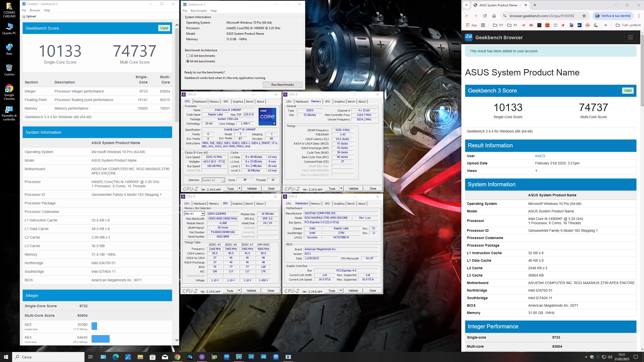This screenshot has width=644, height=362.
Task: Open Chrome's three-dot menu
Action: click(639, 16)
